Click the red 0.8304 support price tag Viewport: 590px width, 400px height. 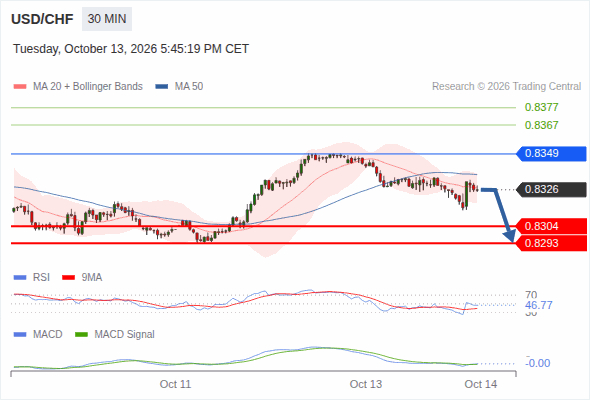[551, 226]
